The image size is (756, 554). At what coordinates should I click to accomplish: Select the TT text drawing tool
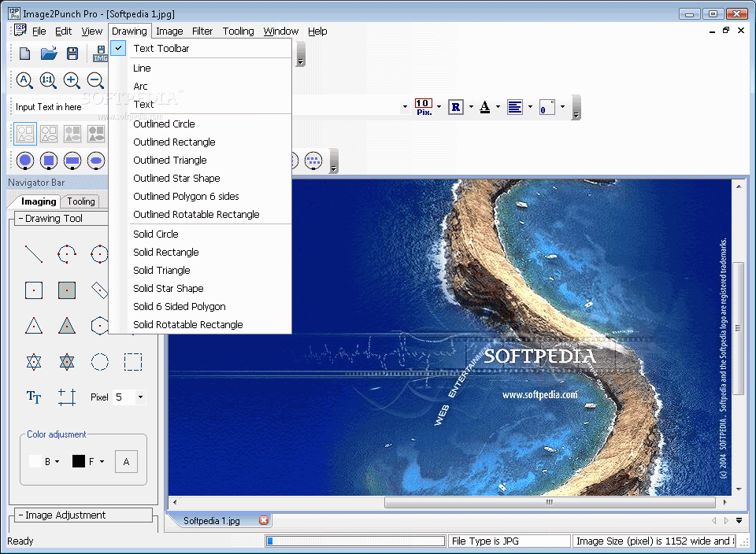tap(34, 397)
